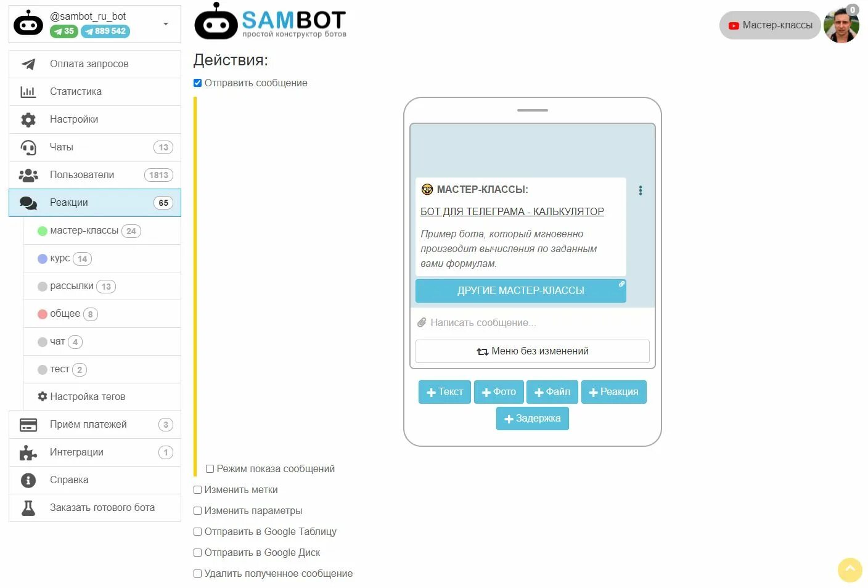Open the people icon for Пользователи

click(x=28, y=175)
